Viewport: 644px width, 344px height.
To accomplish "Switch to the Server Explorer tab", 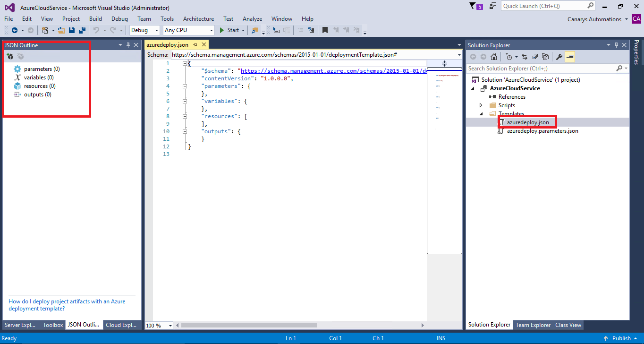I will (x=20, y=325).
